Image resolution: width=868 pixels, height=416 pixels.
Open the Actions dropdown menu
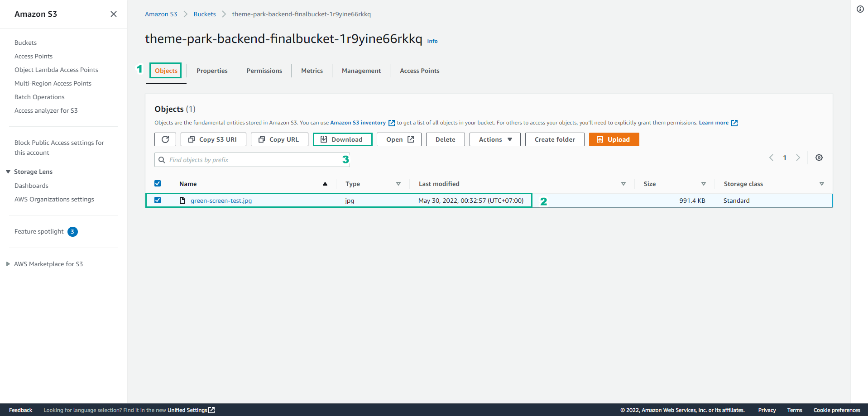tap(495, 139)
